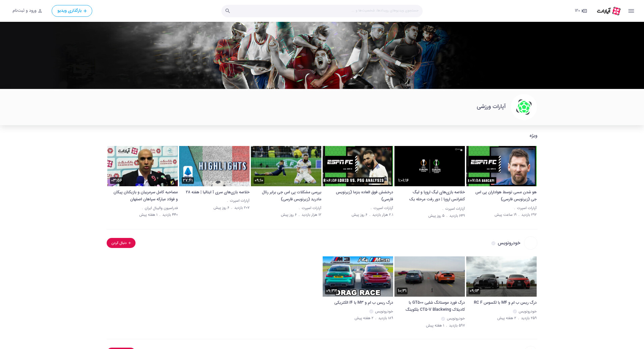This screenshot has height=349, width=644.
Task: Open خودرونویس channel under Lexus RC F video
Action: click(x=528, y=311)
